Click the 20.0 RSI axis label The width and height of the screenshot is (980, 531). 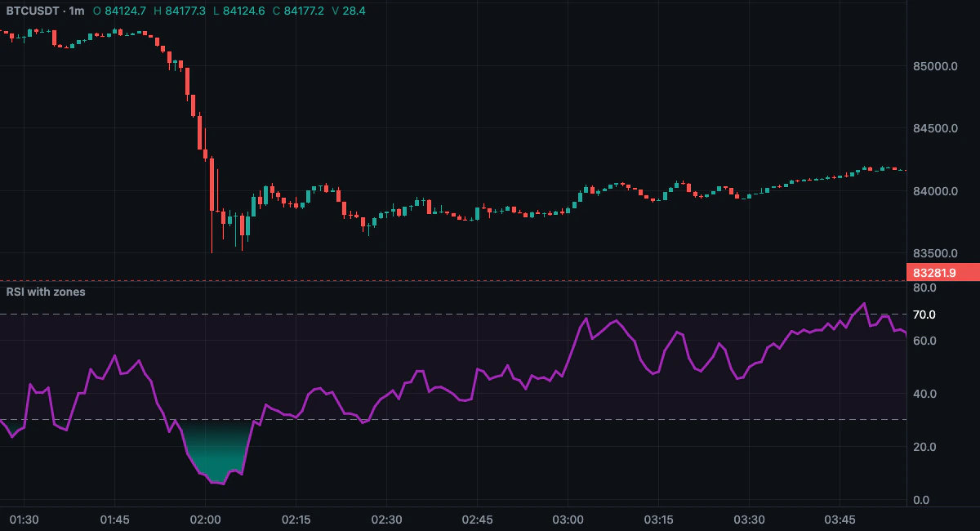(924, 447)
